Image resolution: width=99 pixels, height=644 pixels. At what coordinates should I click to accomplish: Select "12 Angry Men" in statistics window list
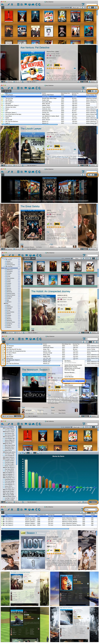(10, 428)
